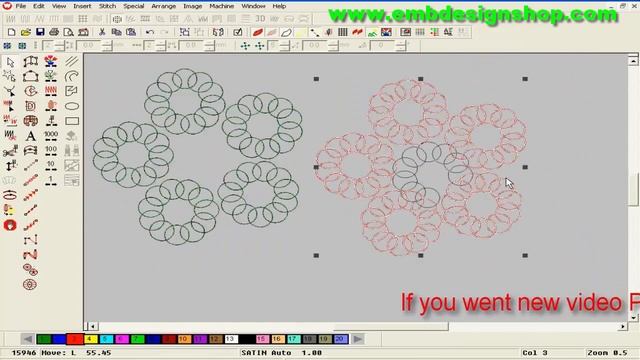Open the Image menu
Viewport: 640px width, 360px height.
[x=193, y=6]
